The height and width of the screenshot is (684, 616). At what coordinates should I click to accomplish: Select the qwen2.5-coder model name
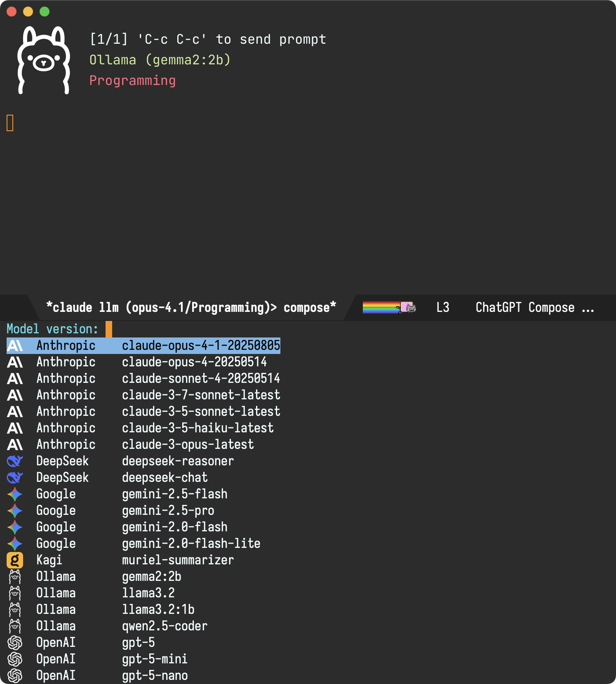coord(165,626)
